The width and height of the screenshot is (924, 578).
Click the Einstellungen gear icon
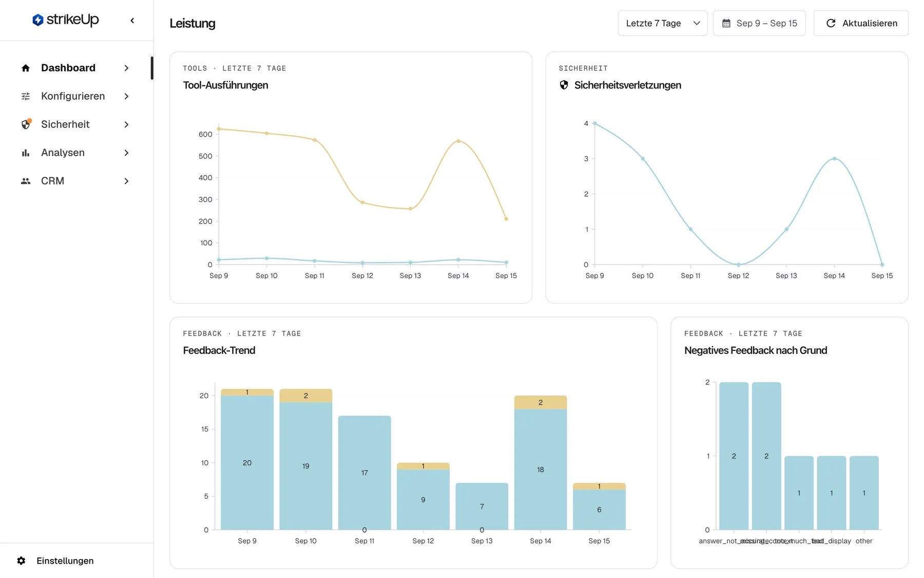(21, 561)
